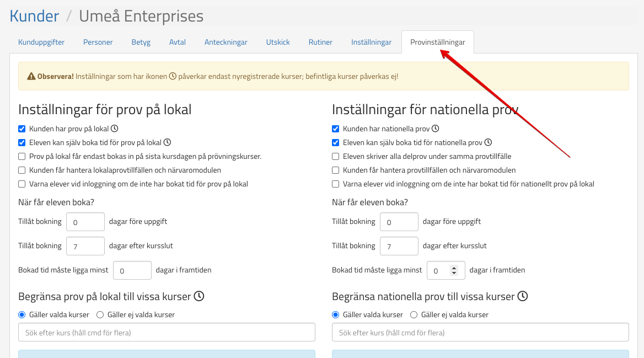Open course search dropdown for prov på lokal
Image resolution: width=644 pixels, height=358 pixels.
coord(167,333)
